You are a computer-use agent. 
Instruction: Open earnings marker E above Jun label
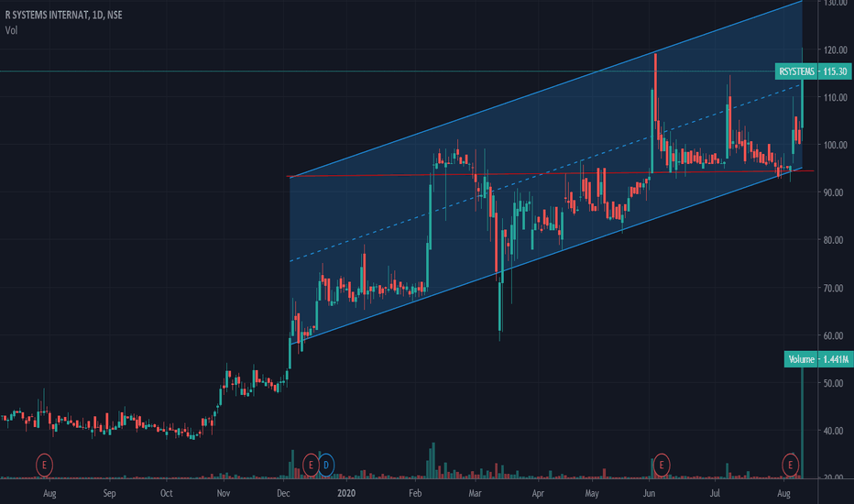(x=662, y=466)
